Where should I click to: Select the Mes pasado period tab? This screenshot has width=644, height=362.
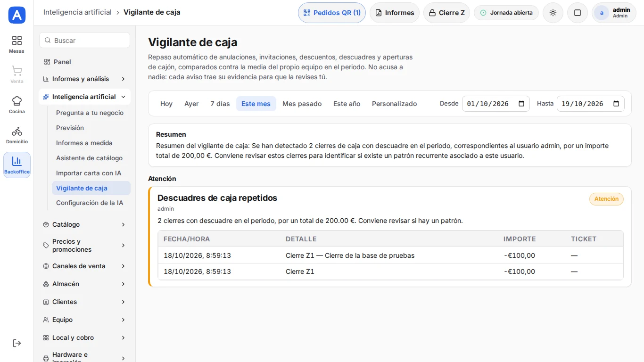click(x=302, y=104)
